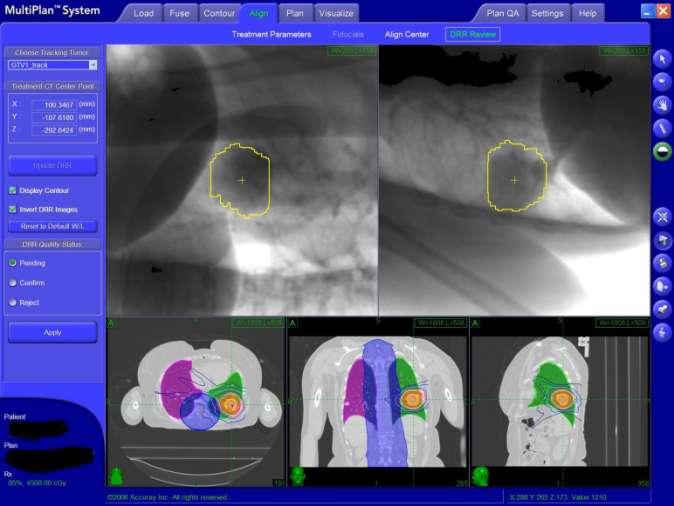Minimize the MultiPlan window

(648, 11)
